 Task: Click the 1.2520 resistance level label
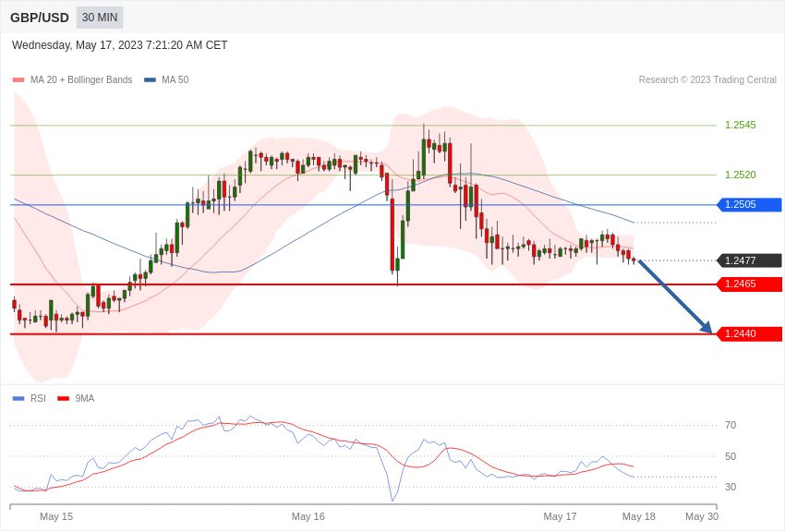point(741,175)
